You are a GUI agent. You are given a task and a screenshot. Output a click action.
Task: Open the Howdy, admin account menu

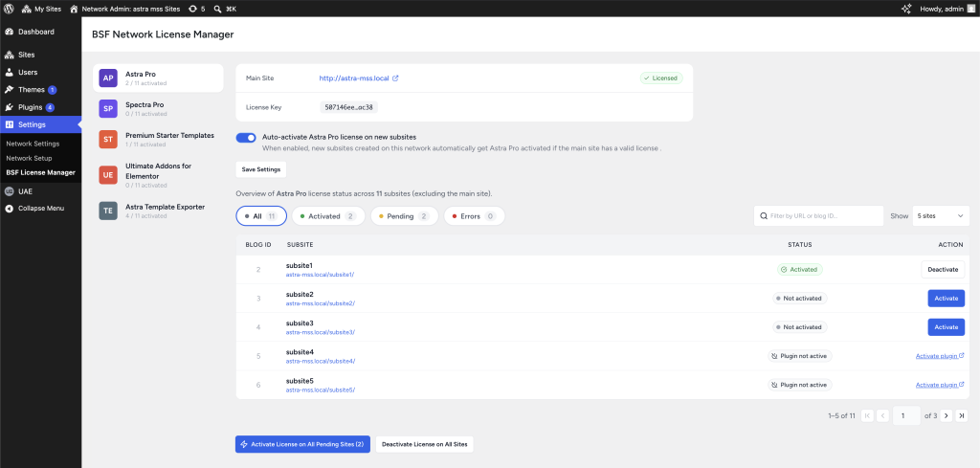click(x=947, y=9)
